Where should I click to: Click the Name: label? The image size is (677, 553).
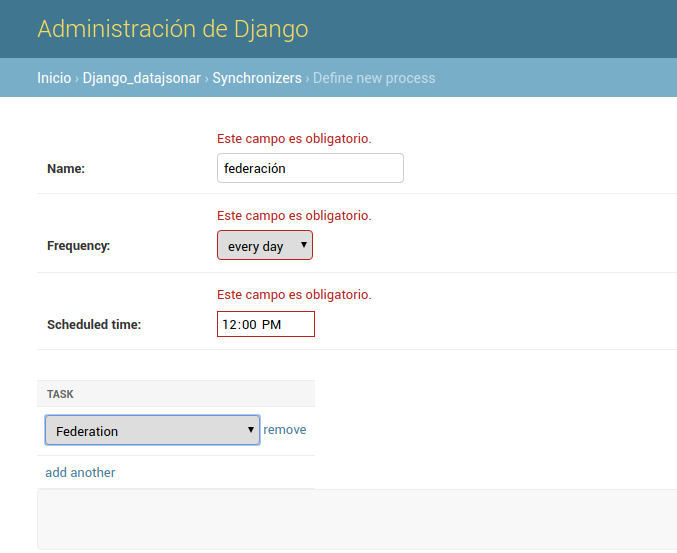66,168
